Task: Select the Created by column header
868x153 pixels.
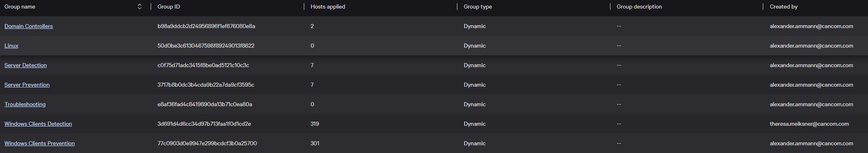Action: (x=784, y=7)
